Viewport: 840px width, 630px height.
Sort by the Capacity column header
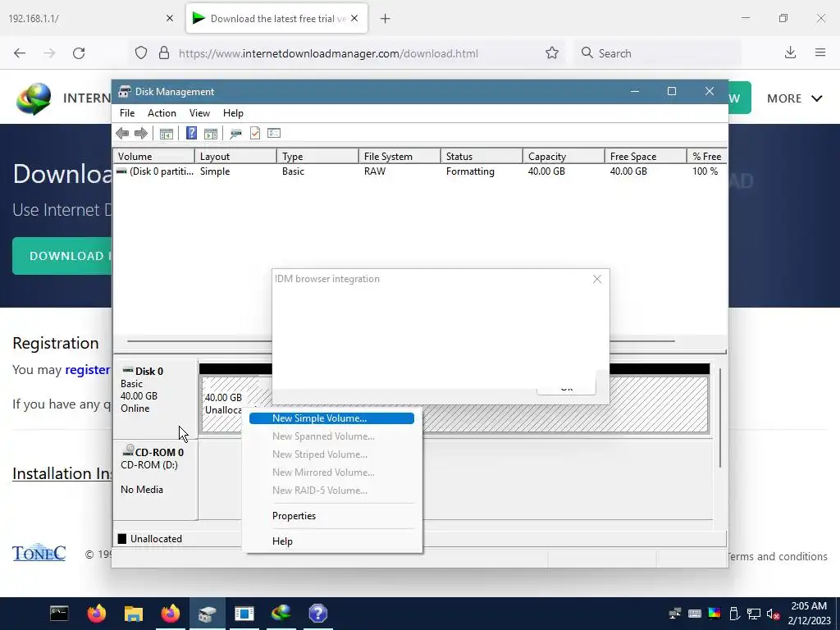(x=564, y=157)
